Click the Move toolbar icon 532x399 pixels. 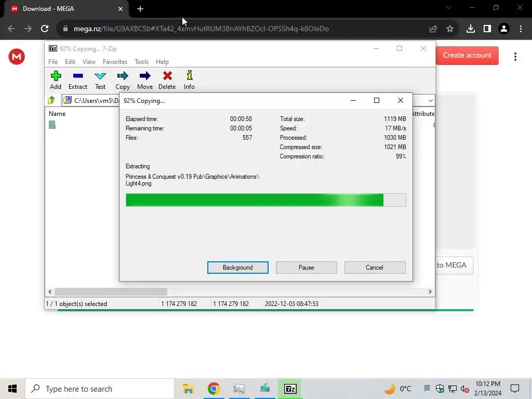pos(145,80)
